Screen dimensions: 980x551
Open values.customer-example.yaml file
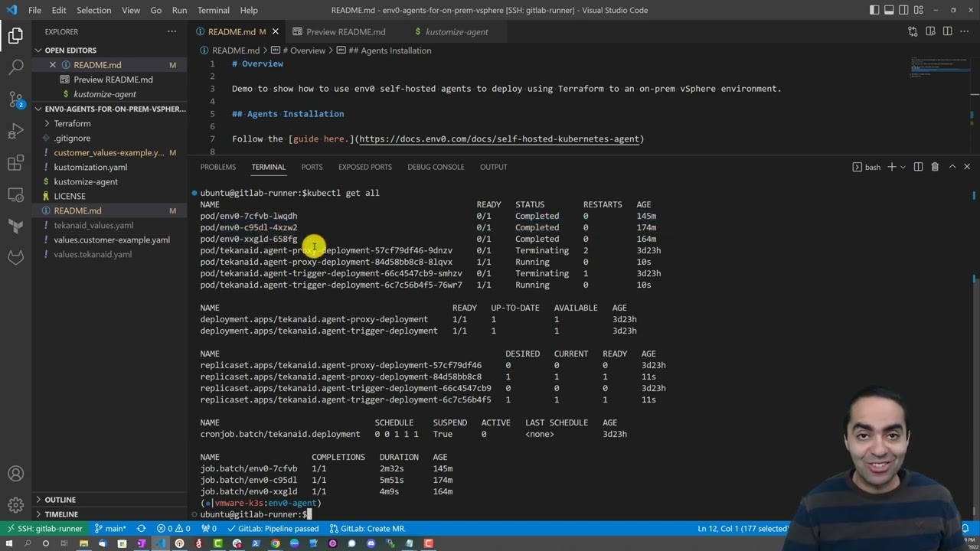click(112, 240)
